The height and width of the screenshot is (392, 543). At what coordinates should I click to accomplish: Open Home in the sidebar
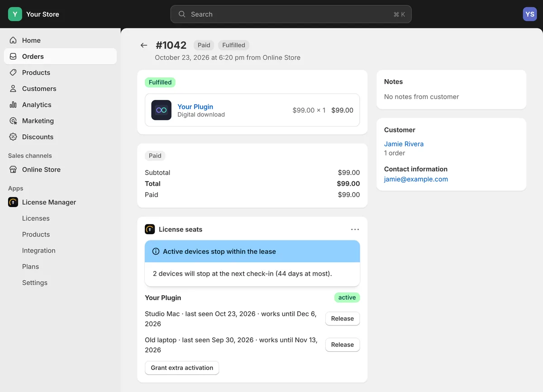coord(60,40)
